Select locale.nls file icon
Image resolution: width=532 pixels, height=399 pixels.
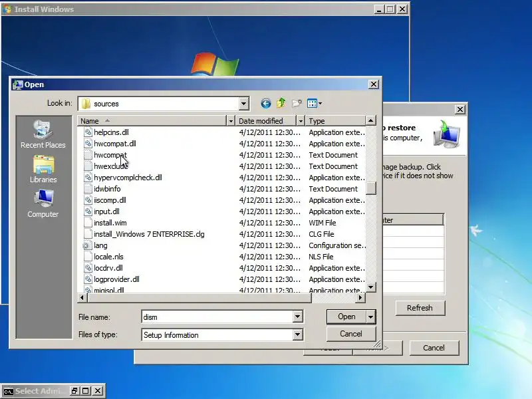pos(88,257)
